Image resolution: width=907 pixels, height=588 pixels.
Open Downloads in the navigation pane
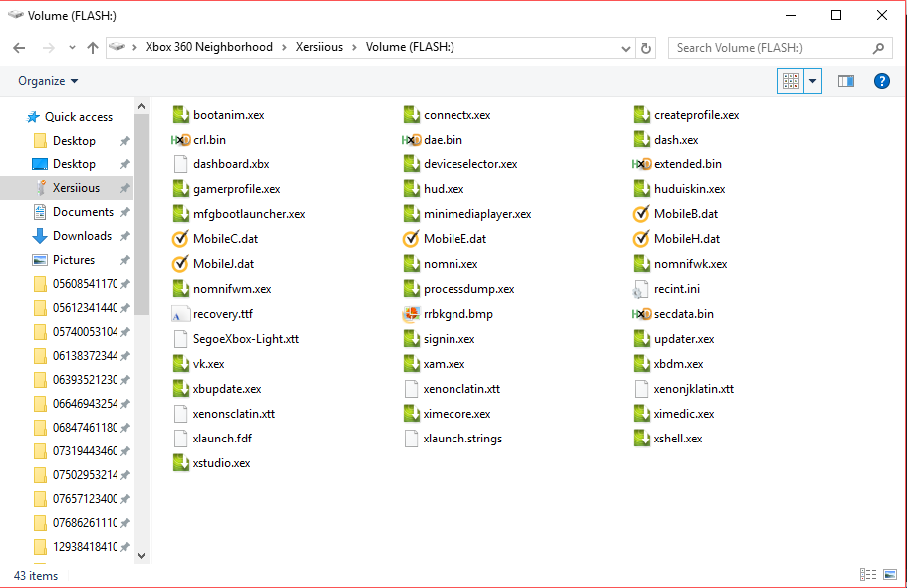pyautogui.click(x=82, y=236)
